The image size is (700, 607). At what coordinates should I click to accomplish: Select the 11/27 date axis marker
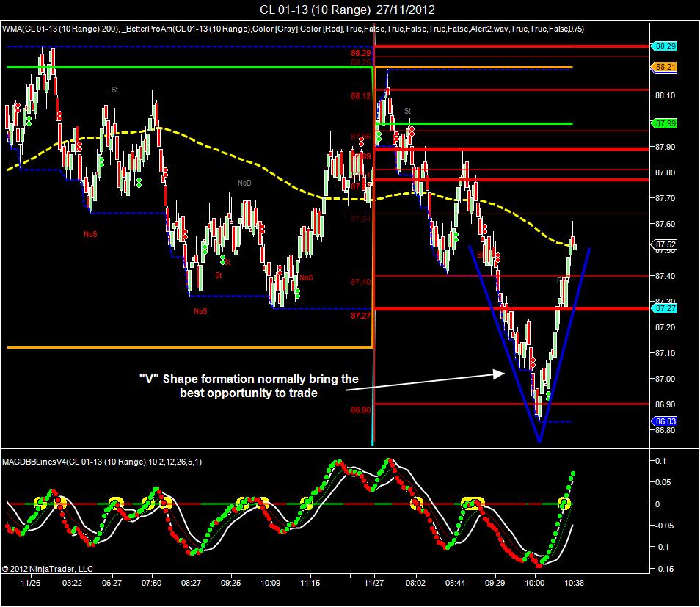tap(373, 583)
